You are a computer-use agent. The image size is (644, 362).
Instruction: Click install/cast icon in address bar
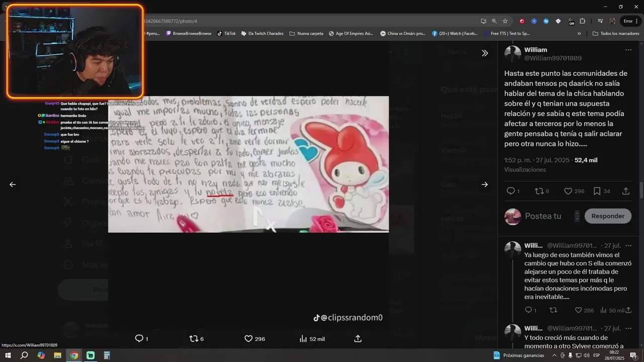click(483, 21)
